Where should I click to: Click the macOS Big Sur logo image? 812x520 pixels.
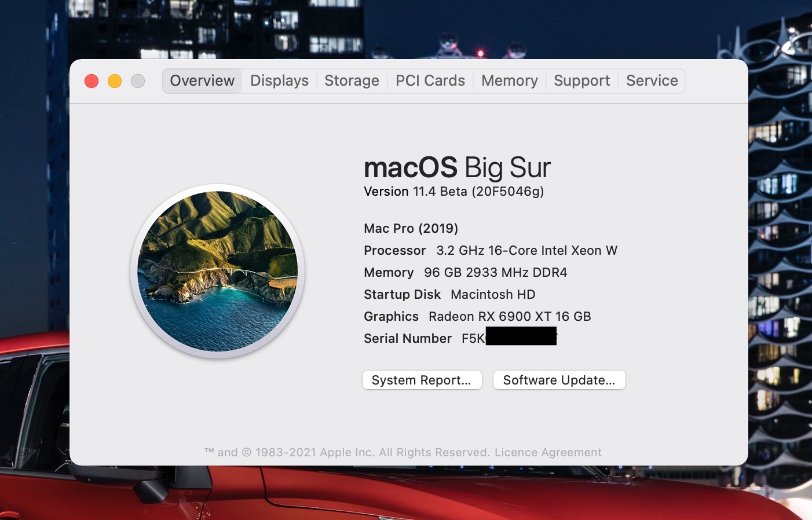[218, 271]
